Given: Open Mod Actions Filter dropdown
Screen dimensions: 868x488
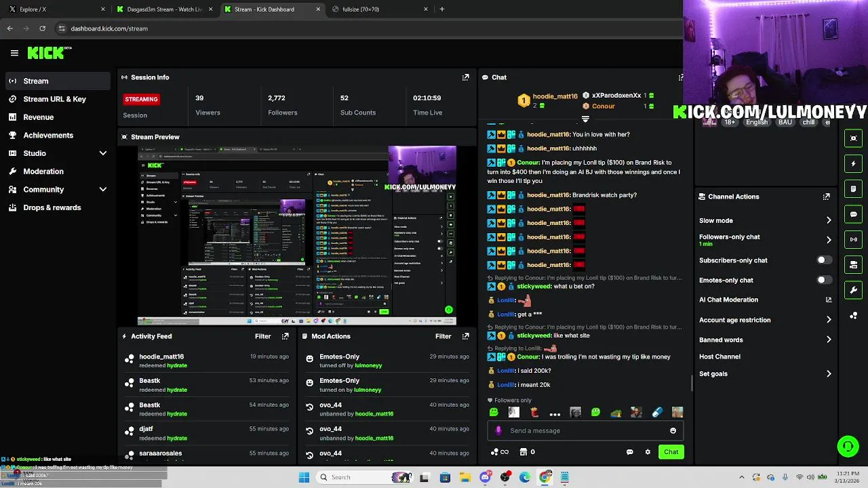Looking at the screenshot, I should click(x=443, y=336).
